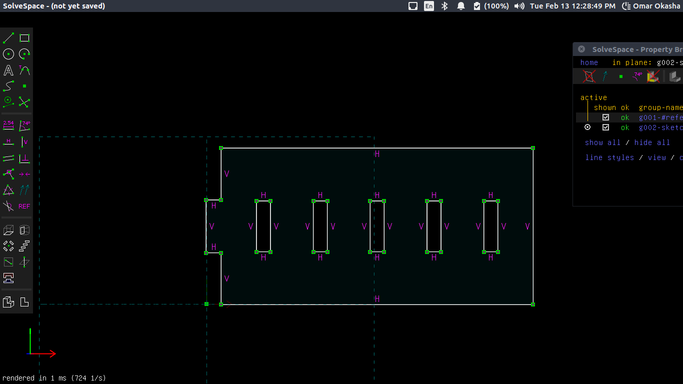Apply the equal length constraint tool
The image size is (683, 384).
8,190
